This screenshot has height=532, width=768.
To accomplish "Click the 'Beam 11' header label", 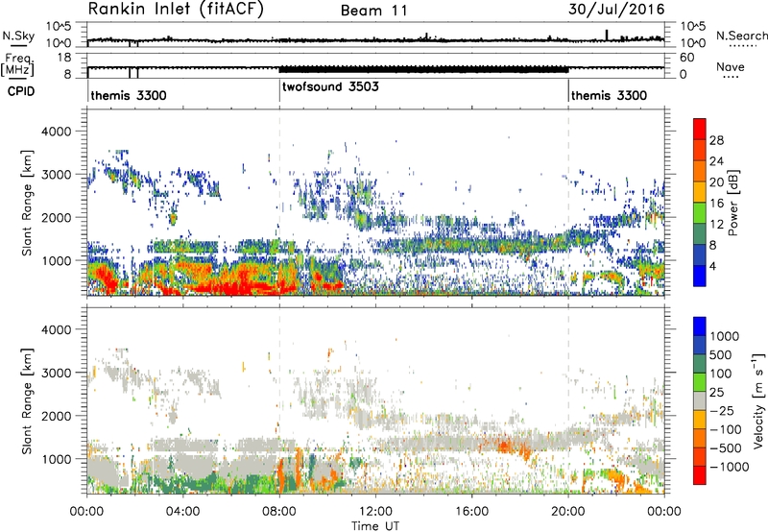I will (374, 11).
